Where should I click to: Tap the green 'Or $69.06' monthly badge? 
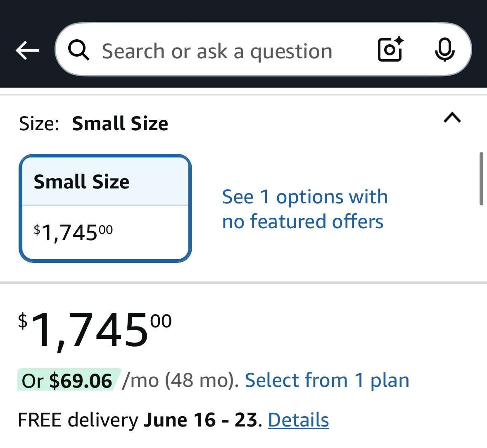point(69,380)
